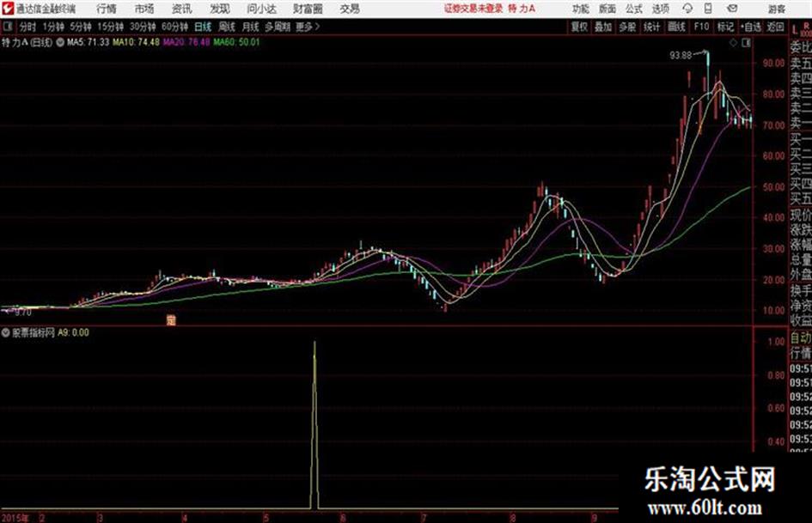
Task: Click the A9: 0.00 indicator value
Action: pos(73,332)
